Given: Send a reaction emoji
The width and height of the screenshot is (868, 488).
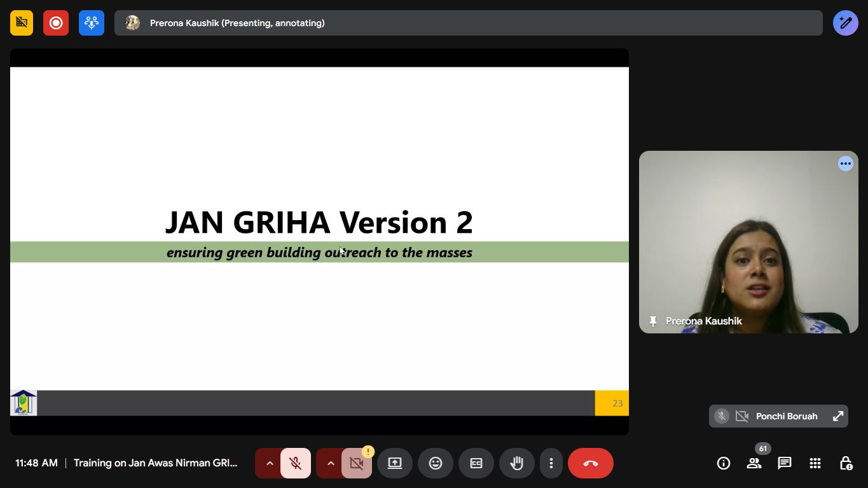Looking at the screenshot, I should tap(436, 463).
